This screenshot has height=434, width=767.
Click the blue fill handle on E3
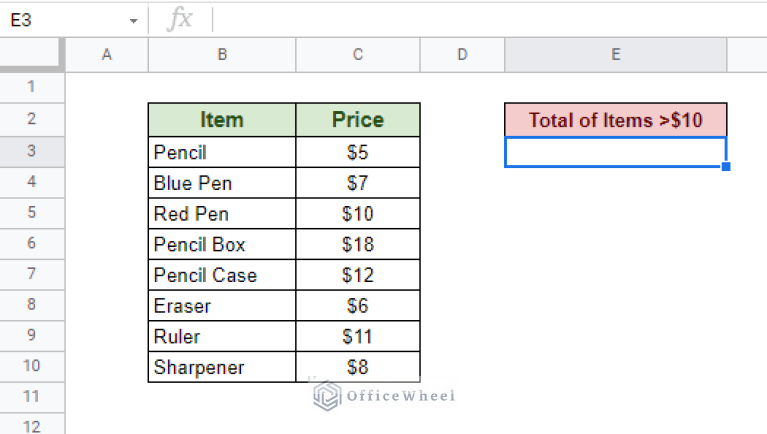726,167
